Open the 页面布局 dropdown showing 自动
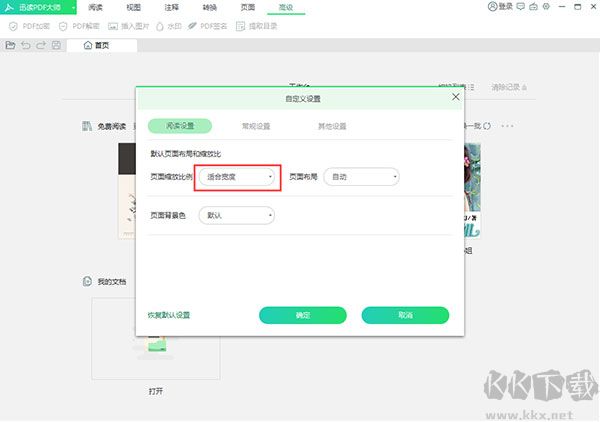 pyautogui.click(x=361, y=177)
